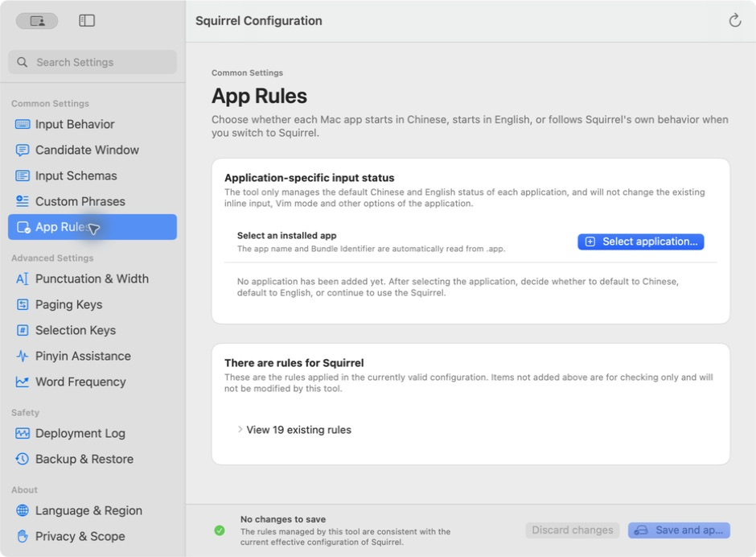Go to Input Schemas
The height and width of the screenshot is (557, 756).
point(92,175)
